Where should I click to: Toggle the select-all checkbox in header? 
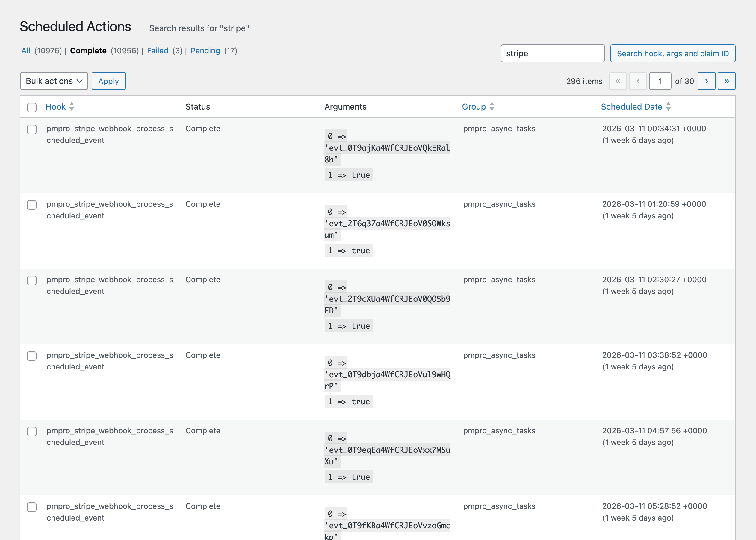point(32,107)
